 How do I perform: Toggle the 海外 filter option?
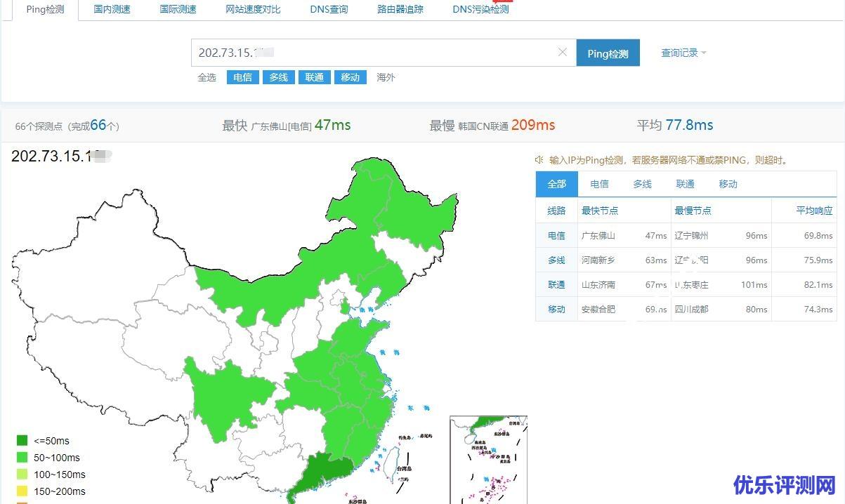click(x=386, y=77)
